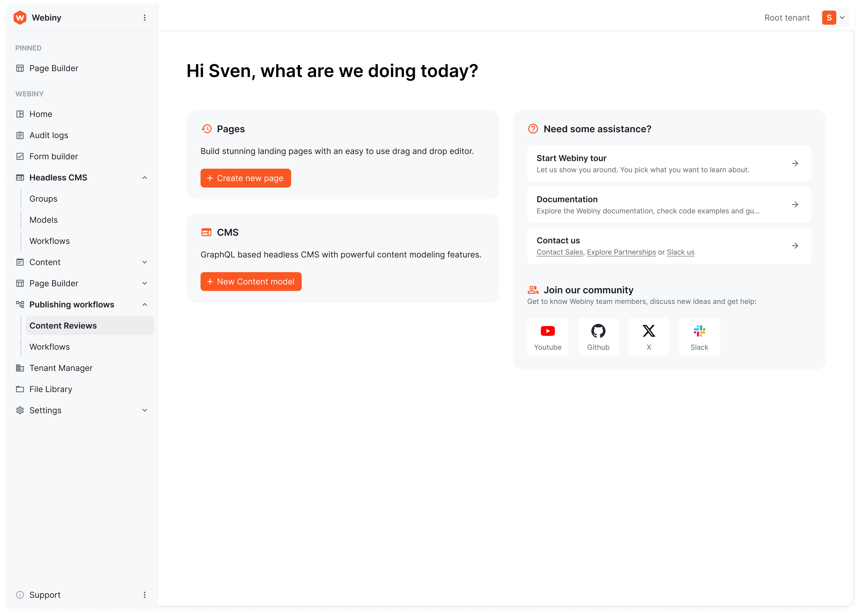Click the X community icon
This screenshot has width=861, height=616.
[x=649, y=331]
